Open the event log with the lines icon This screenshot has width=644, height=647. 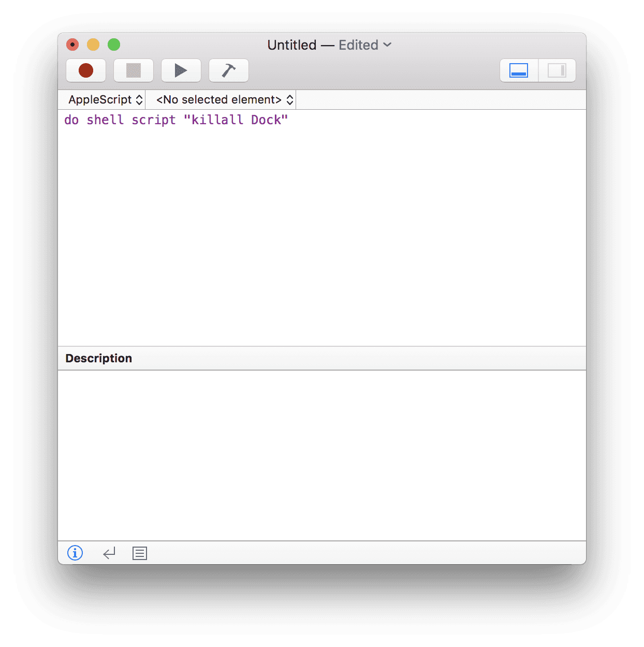point(139,553)
